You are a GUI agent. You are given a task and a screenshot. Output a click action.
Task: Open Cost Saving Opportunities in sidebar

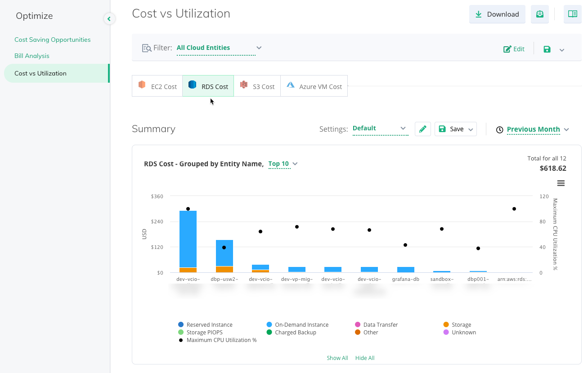point(53,40)
